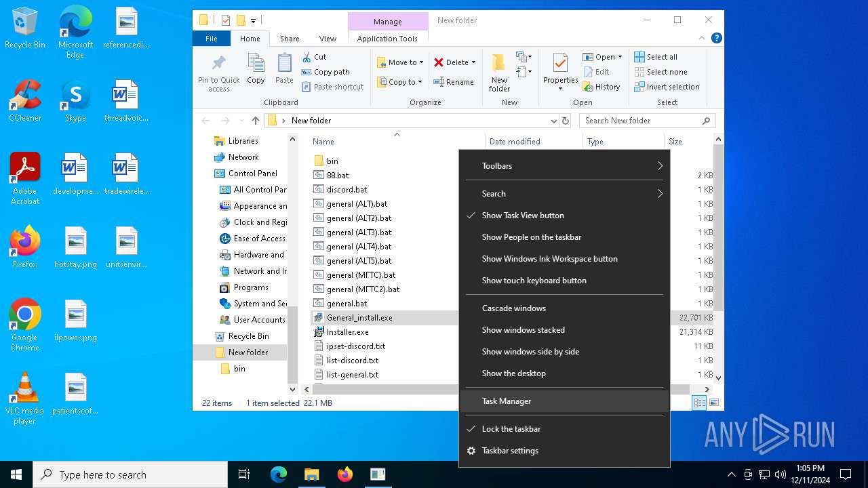
Task: Choose Cascade windows menu entry
Action: coord(564,308)
